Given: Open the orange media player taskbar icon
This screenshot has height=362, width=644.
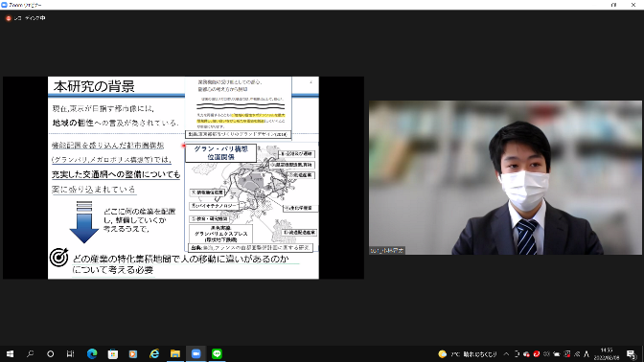Looking at the screenshot, I should [x=133, y=353].
